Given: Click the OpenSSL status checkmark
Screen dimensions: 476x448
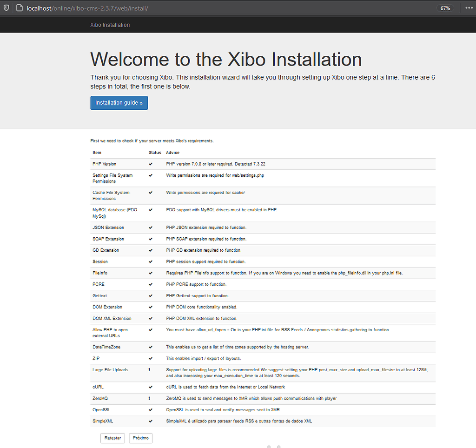Looking at the screenshot, I should click(151, 409).
